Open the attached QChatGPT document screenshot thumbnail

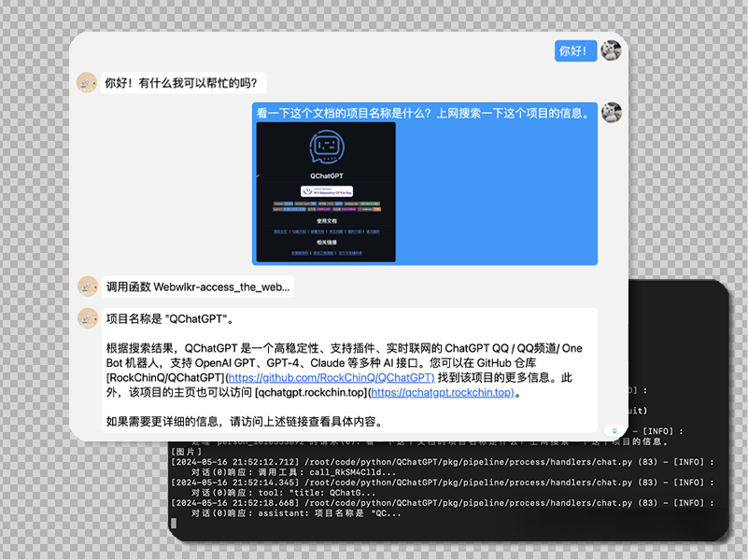tap(326, 192)
